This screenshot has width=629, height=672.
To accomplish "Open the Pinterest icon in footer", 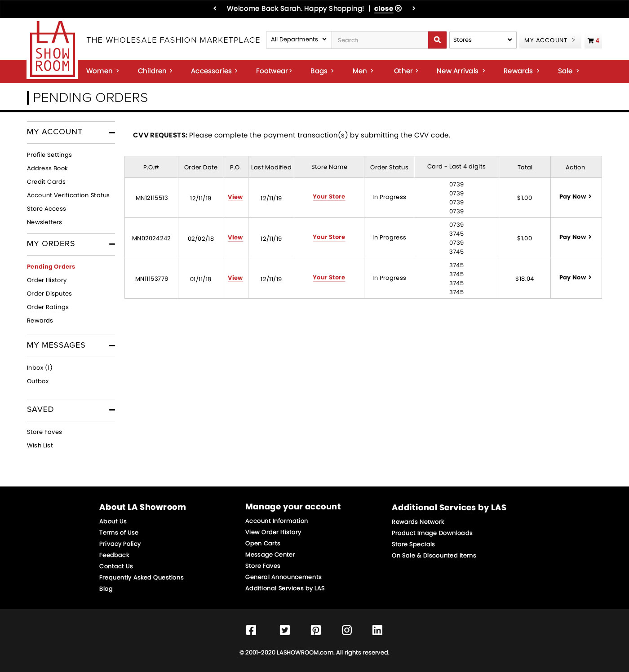I will pos(316,630).
